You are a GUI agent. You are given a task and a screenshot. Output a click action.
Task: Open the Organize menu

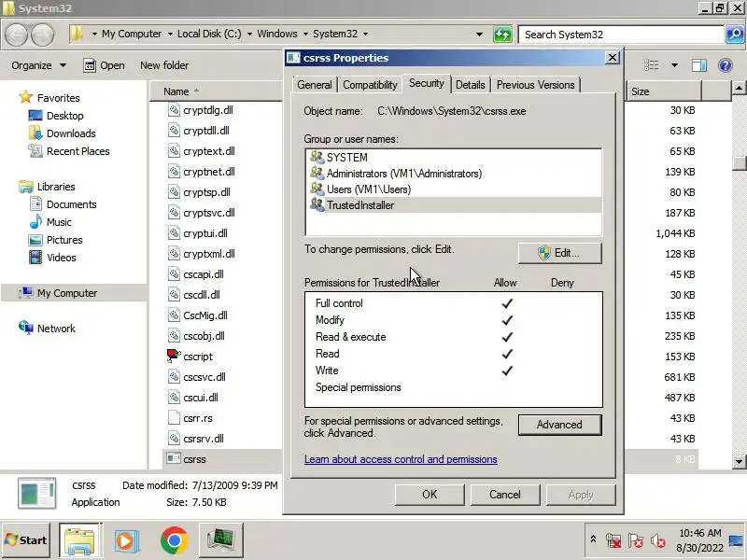[x=38, y=65]
